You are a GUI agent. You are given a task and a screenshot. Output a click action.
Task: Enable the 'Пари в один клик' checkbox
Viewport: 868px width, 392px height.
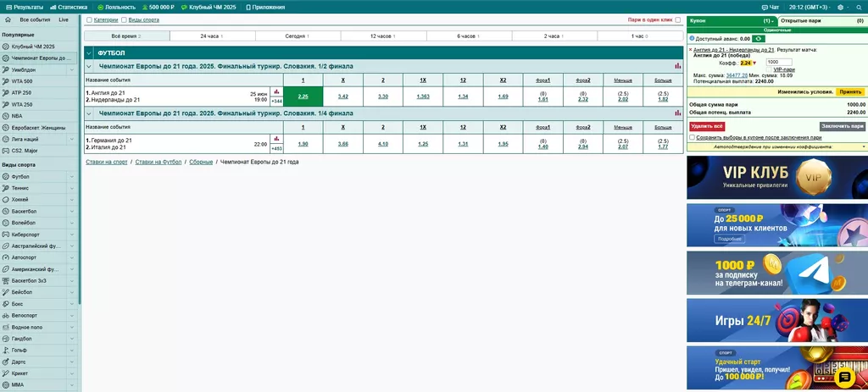677,19
